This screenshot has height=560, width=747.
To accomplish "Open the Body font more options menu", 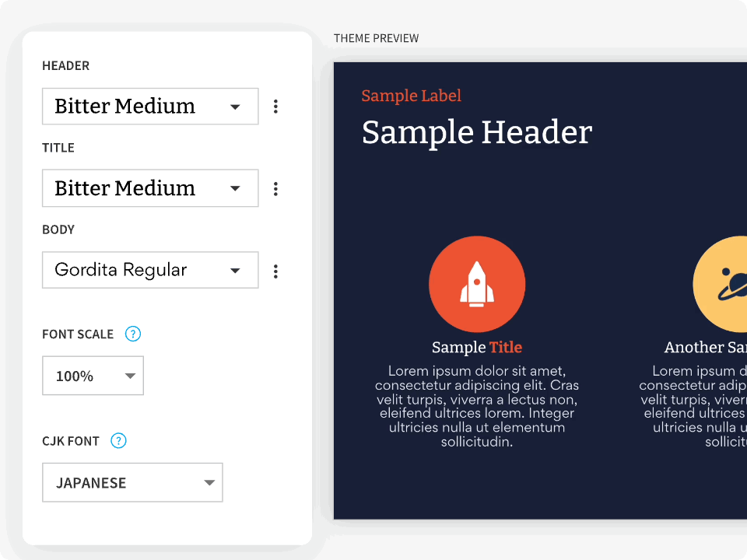I will click(x=275, y=271).
